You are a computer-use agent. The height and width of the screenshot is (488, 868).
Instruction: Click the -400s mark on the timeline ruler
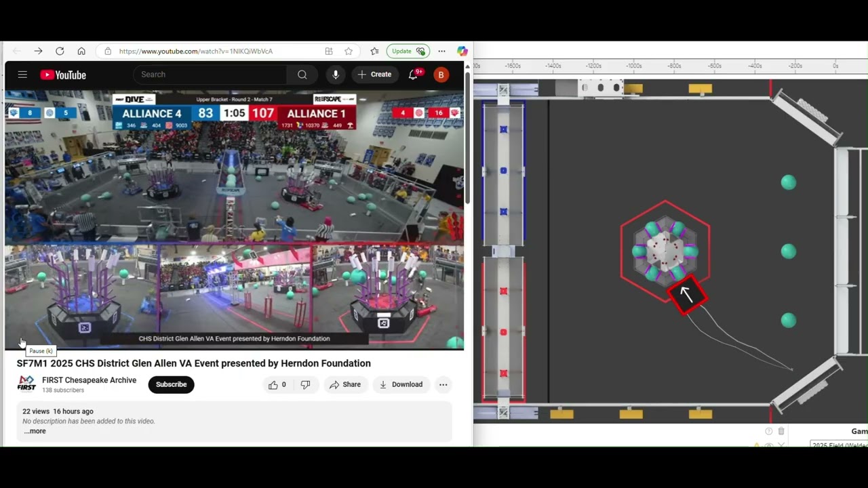(755, 66)
